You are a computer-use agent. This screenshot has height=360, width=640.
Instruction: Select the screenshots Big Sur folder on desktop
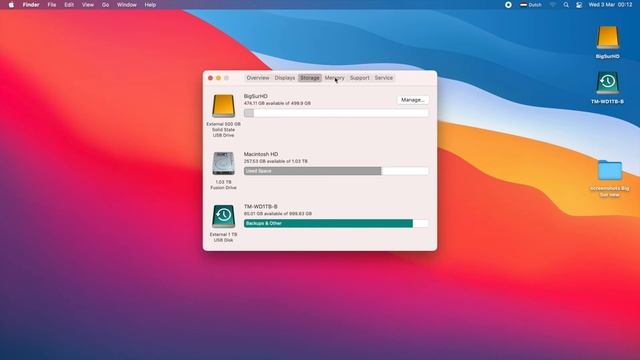coord(610,171)
